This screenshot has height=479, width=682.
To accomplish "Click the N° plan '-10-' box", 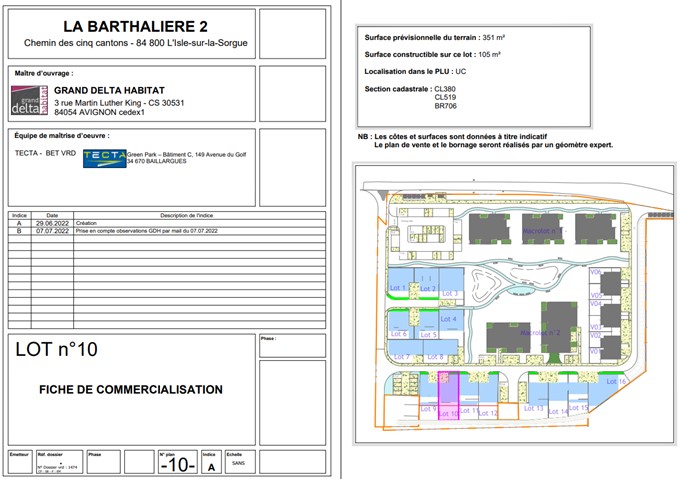I will tap(177, 465).
